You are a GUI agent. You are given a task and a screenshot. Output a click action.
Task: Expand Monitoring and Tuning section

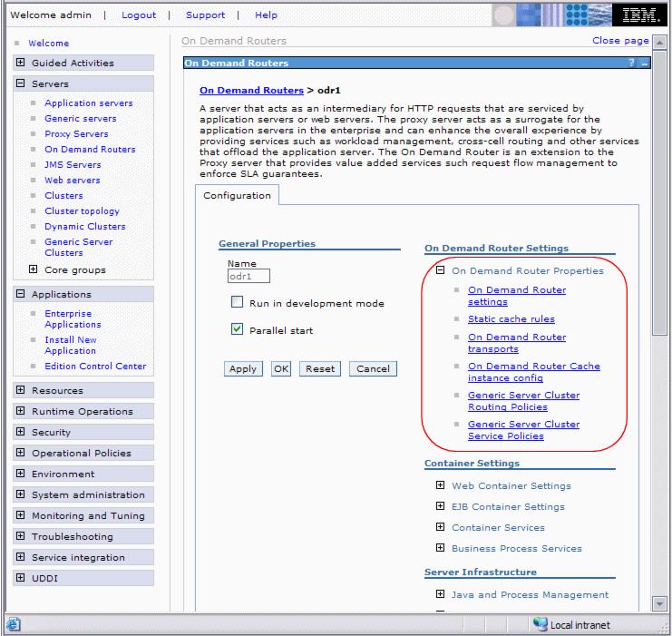pos(20,515)
